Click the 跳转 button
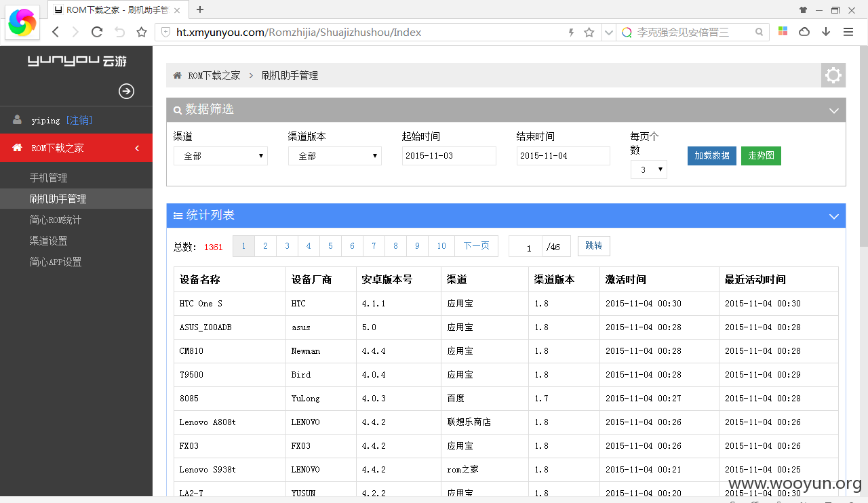This screenshot has width=868, height=503. point(594,246)
